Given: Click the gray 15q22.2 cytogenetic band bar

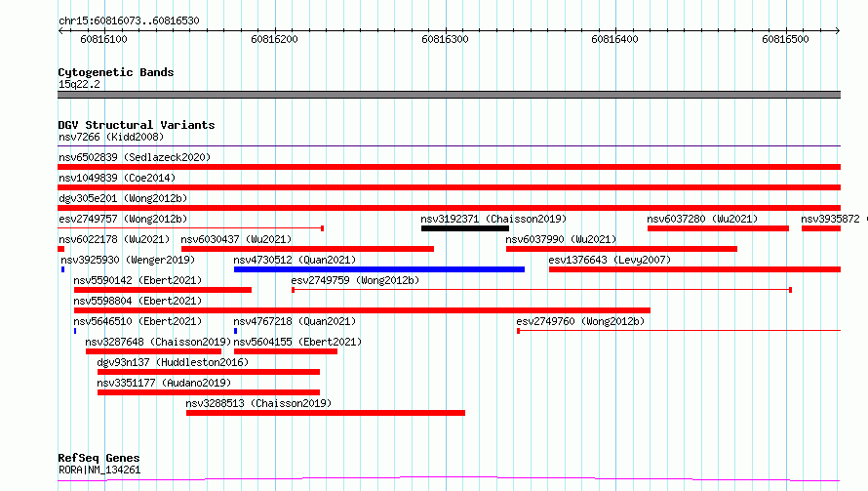Looking at the screenshot, I should [x=449, y=95].
